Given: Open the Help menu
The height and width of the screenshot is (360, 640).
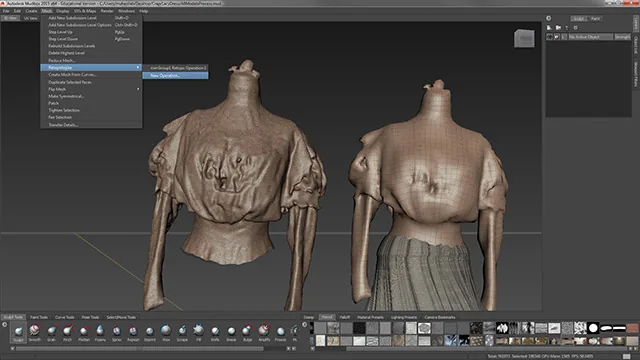Looking at the screenshot, I should pyautogui.click(x=144, y=11).
